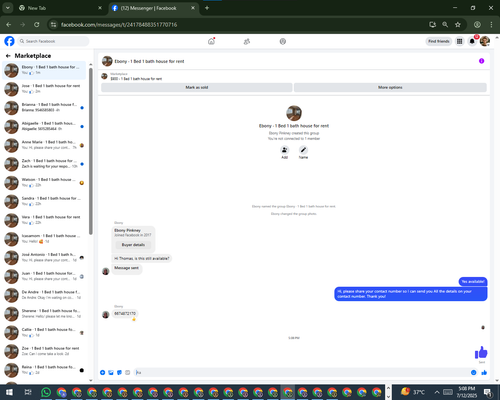Open the Chrome profile icon

tap(477, 25)
